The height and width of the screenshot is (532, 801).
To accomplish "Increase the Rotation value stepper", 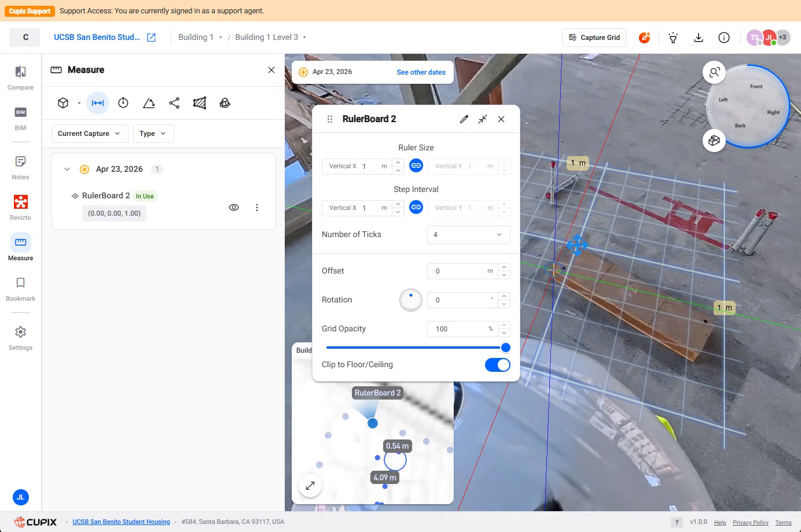I will [504, 296].
